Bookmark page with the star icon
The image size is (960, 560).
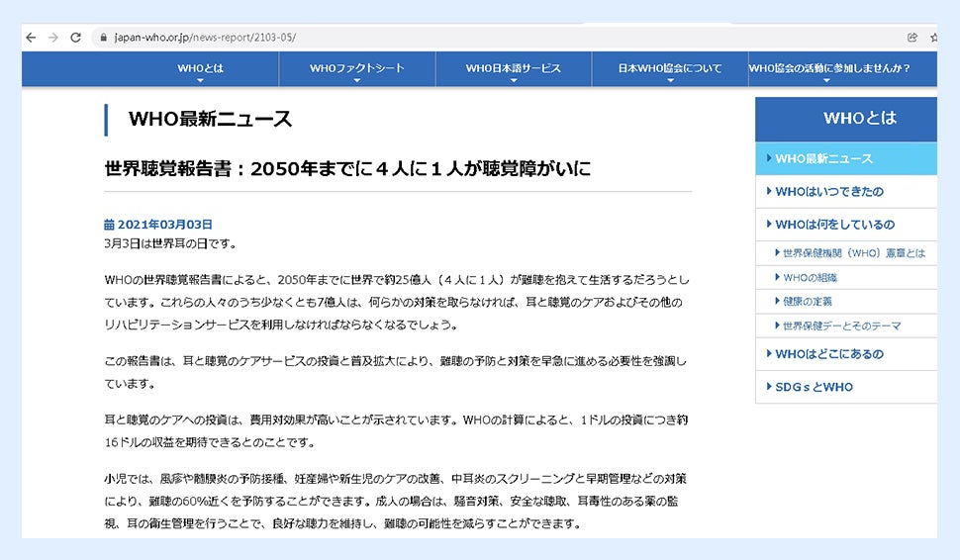click(933, 38)
